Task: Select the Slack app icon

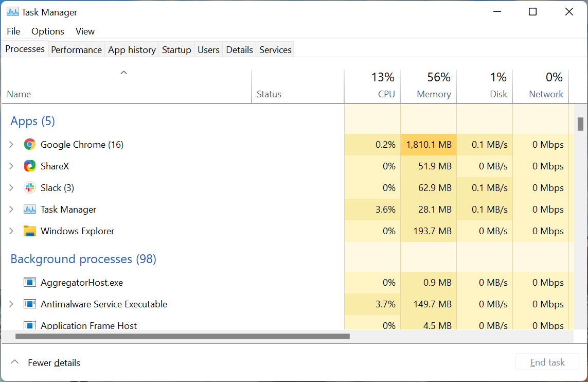Action: coord(29,187)
